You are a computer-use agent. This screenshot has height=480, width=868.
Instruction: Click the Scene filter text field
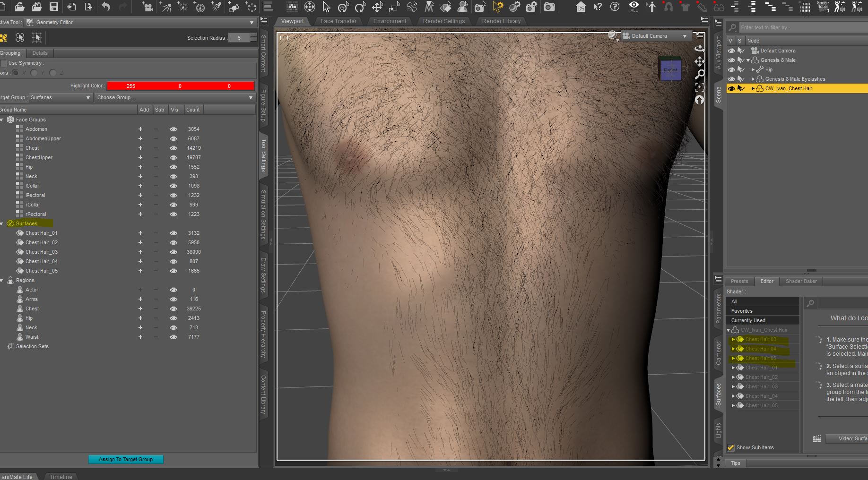(803, 27)
